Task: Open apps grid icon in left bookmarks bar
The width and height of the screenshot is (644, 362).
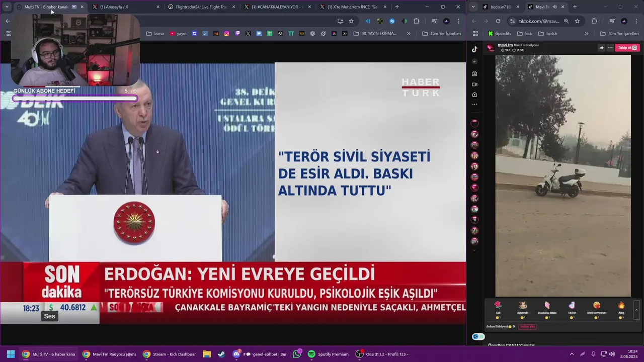Action: click(x=9, y=34)
